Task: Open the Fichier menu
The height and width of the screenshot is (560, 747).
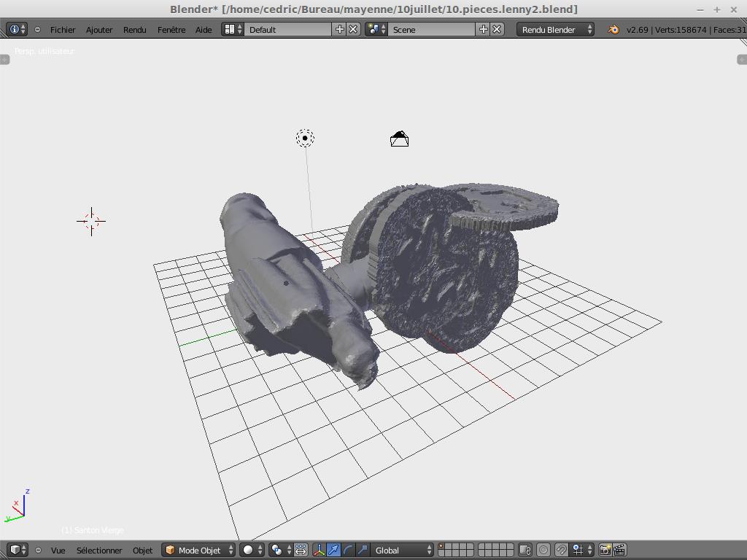Action: pyautogui.click(x=63, y=29)
